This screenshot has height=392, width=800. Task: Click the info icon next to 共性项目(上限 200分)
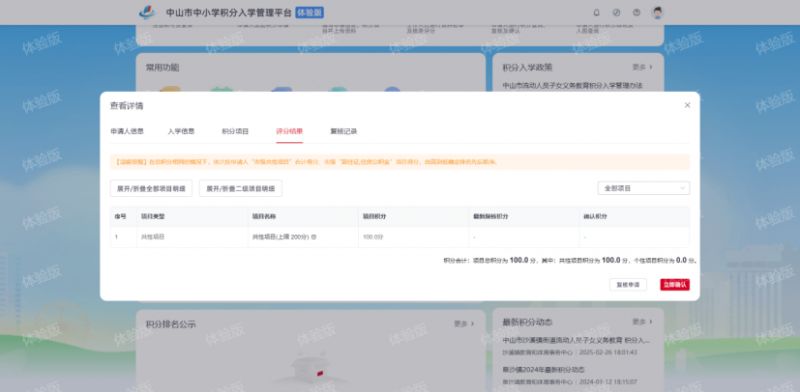point(314,237)
